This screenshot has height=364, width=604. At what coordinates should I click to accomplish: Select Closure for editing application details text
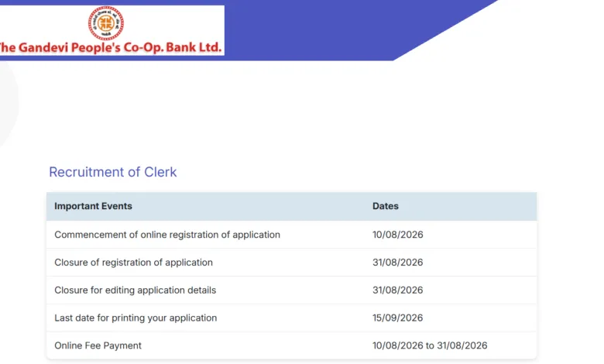136,290
